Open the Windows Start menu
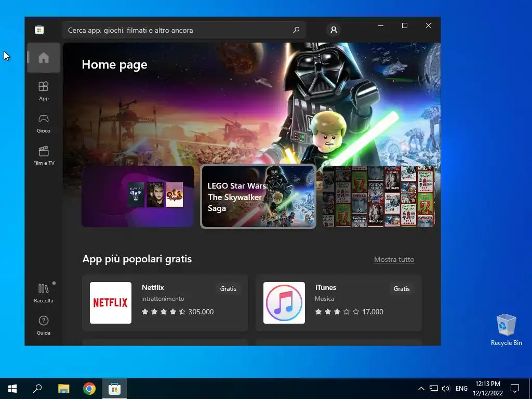Image resolution: width=532 pixels, height=399 pixels. 12,389
